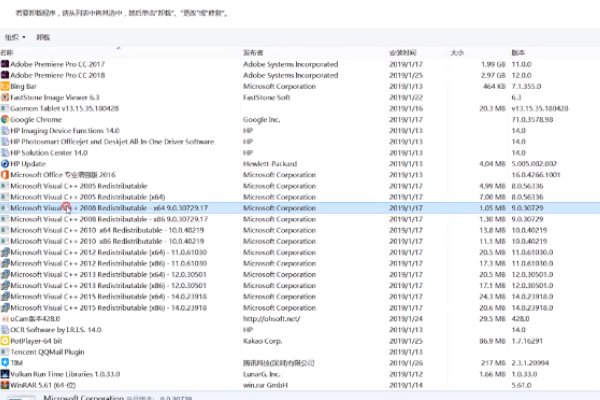The image size is (600, 400).
Task: Click the HP Photosmart Officejet driver icon
Action: (5, 142)
